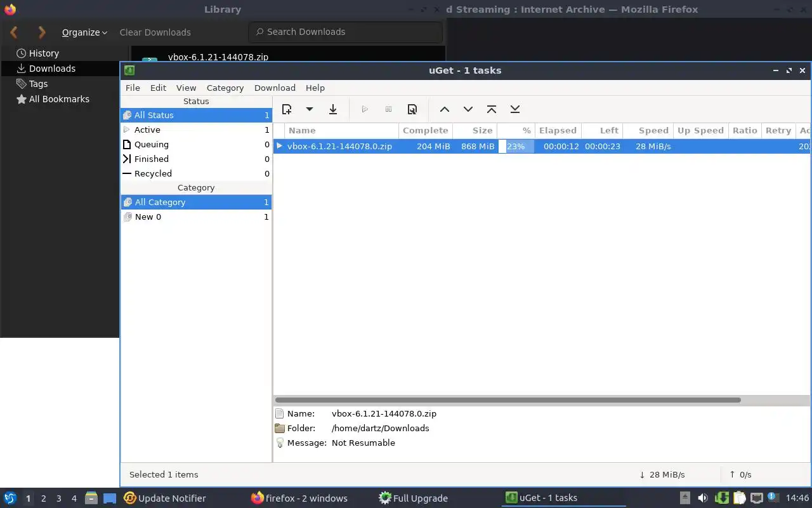Select the Recycled status filter
The width and height of the screenshot is (812, 508).
[x=196, y=173]
